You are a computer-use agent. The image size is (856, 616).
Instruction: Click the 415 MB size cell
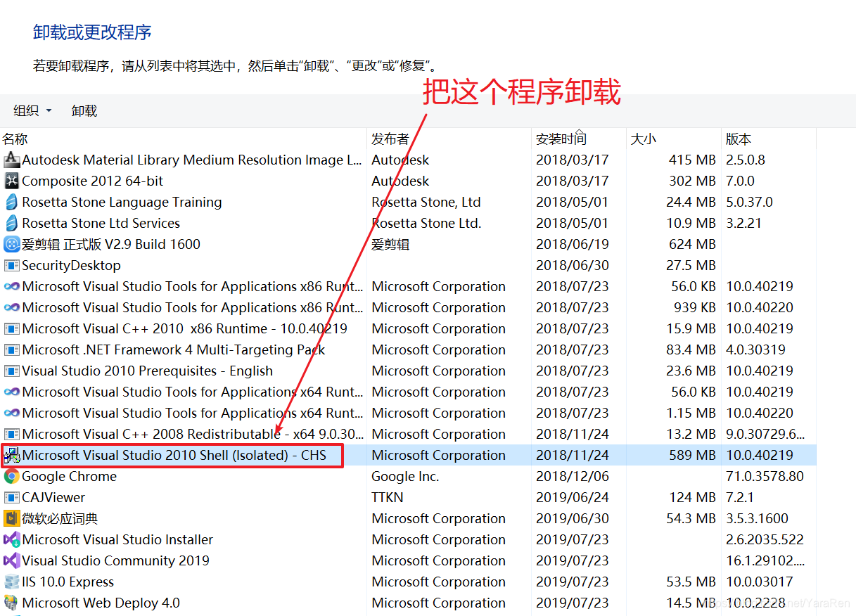693,160
